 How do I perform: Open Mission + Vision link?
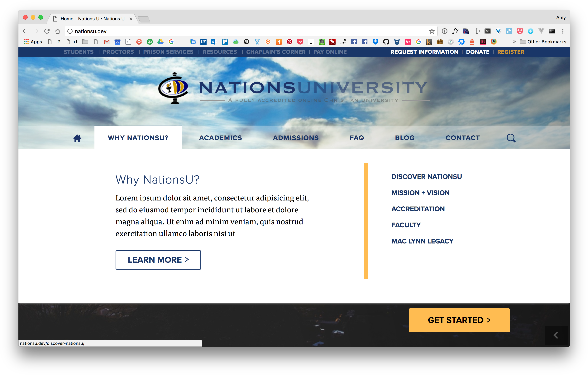point(420,193)
